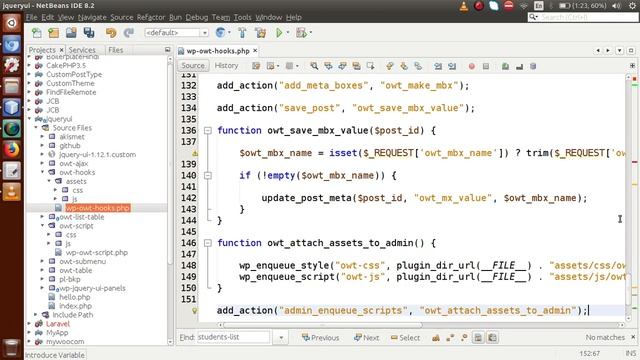
Task: Open the Navigate menu
Action: 92,17
